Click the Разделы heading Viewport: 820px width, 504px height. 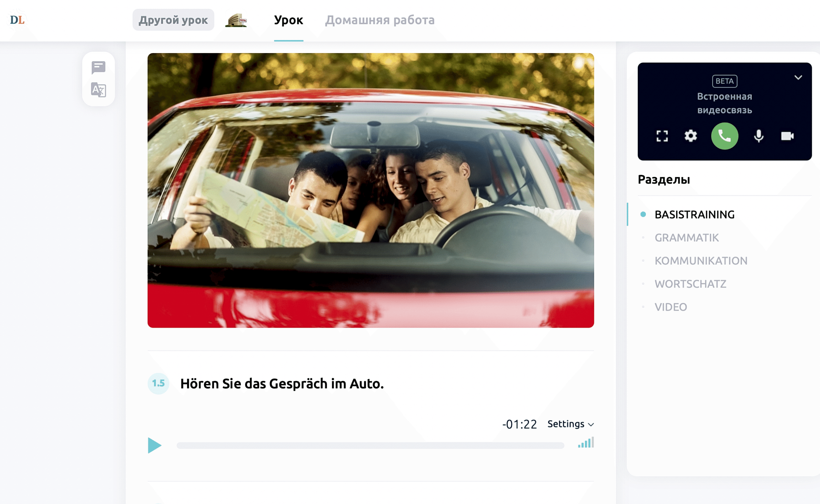pyautogui.click(x=664, y=180)
